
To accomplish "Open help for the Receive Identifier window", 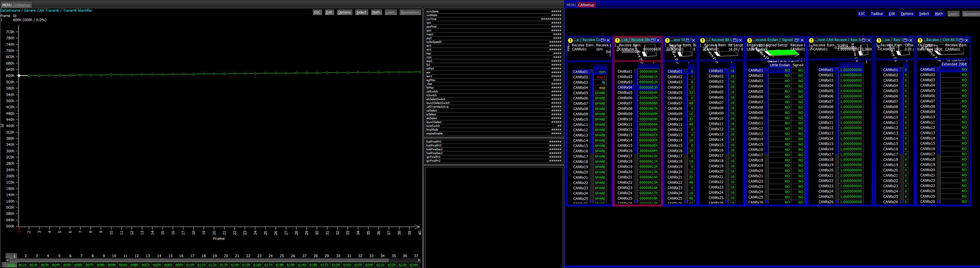I will [x=617, y=40].
